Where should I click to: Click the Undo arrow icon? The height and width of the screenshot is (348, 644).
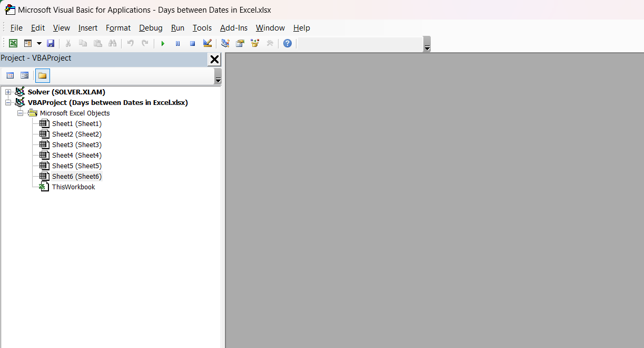pyautogui.click(x=130, y=43)
